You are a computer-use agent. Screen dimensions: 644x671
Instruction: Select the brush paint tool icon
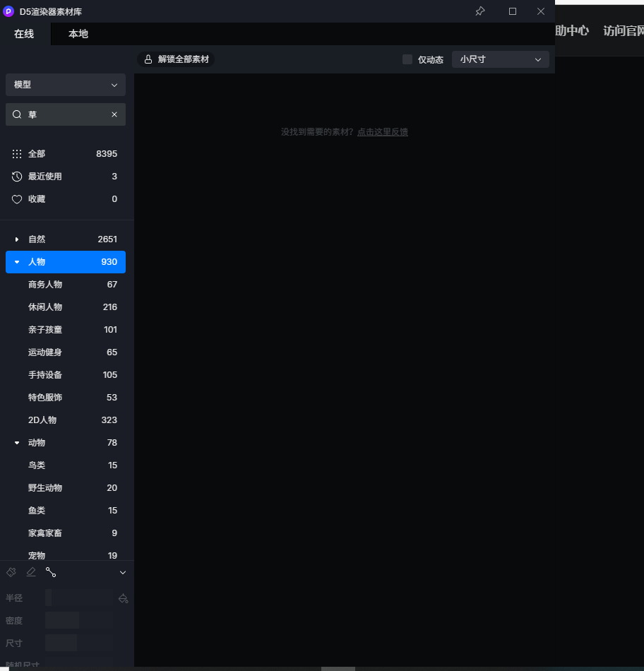[x=11, y=572]
